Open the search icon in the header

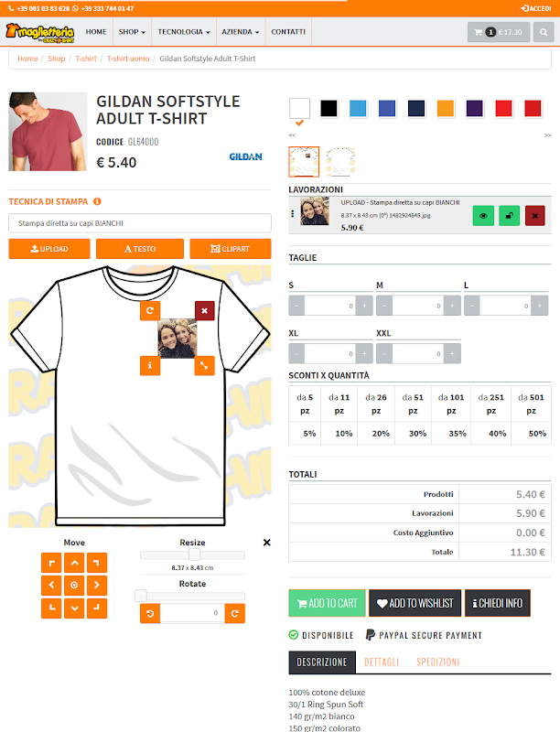pos(544,32)
